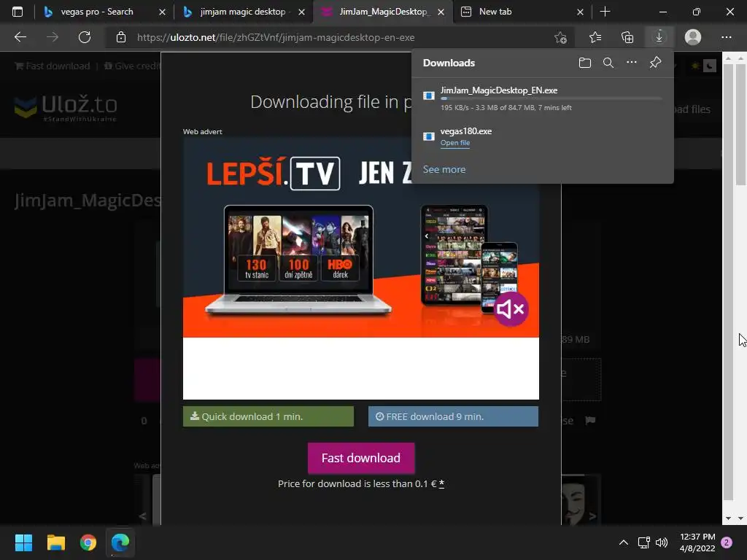
Task: Launch Google Chrome from the taskbar
Action: tap(88, 542)
